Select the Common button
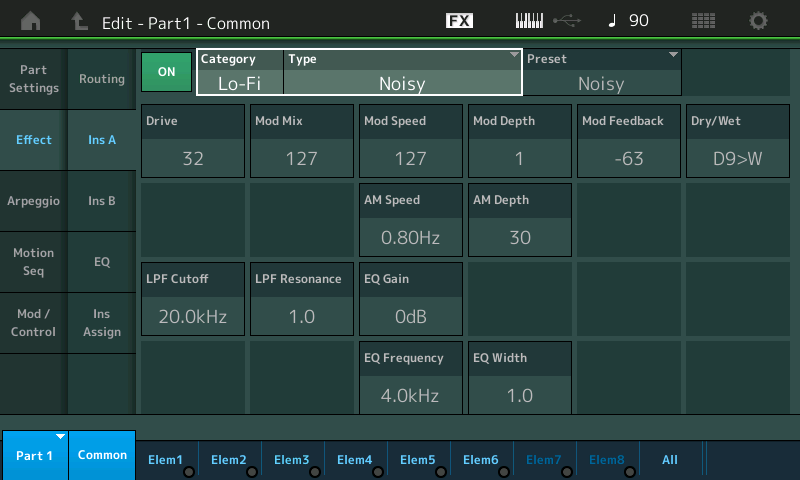This screenshot has width=800, height=480. pyautogui.click(x=102, y=455)
